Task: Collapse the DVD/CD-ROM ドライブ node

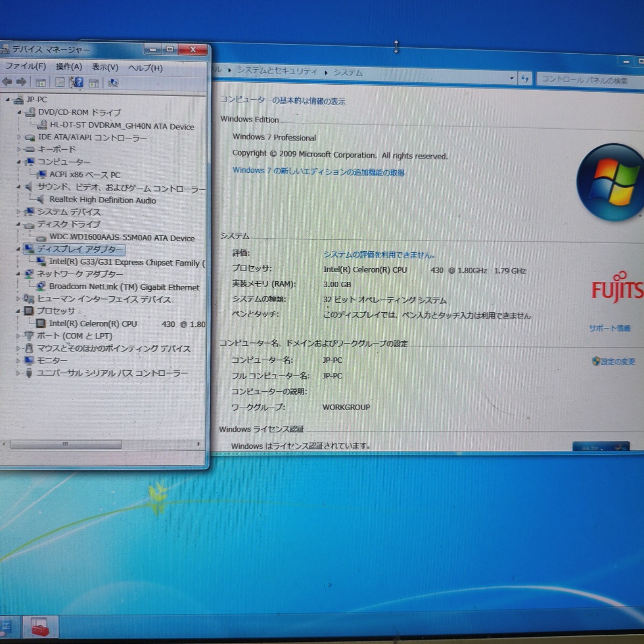Action: 19,113
